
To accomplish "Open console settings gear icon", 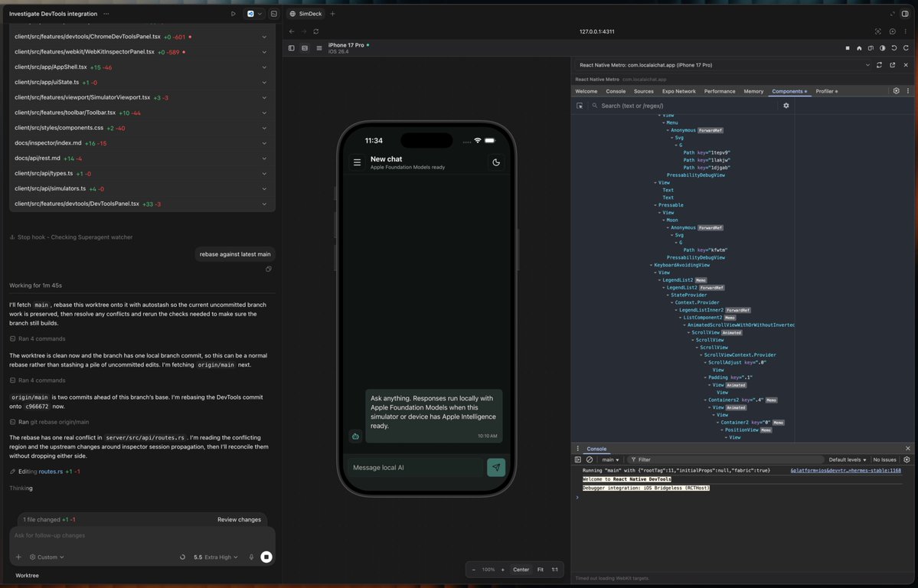I will (x=907, y=459).
